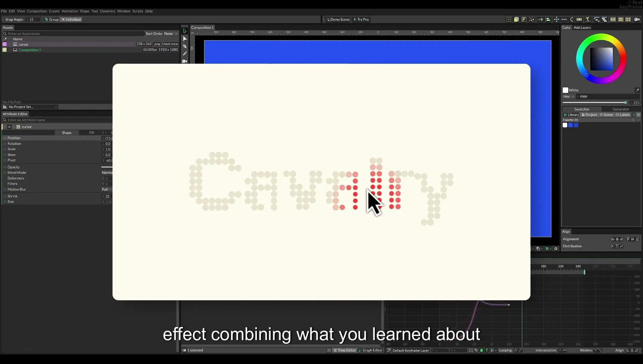Toggle Group snapping mode

(52, 19)
